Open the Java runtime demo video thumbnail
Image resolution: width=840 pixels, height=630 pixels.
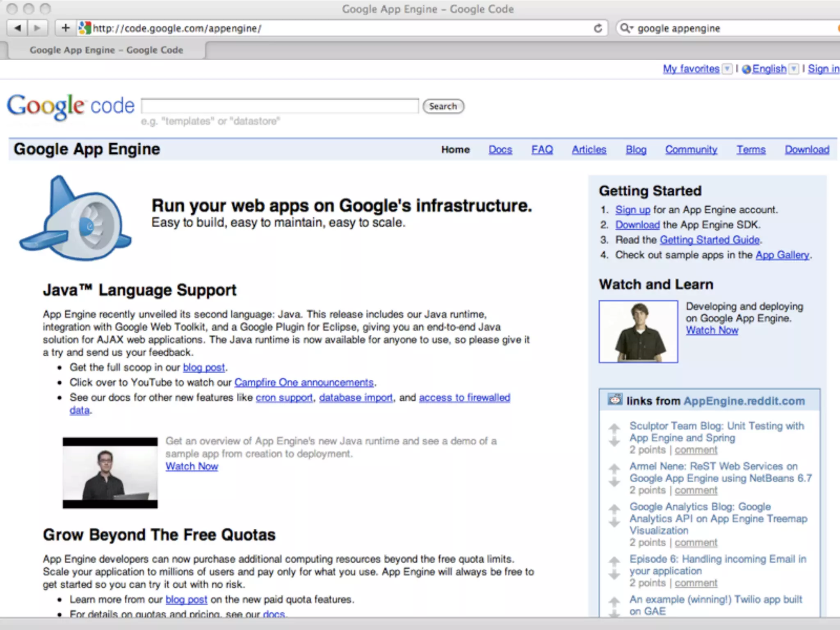(110, 473)
